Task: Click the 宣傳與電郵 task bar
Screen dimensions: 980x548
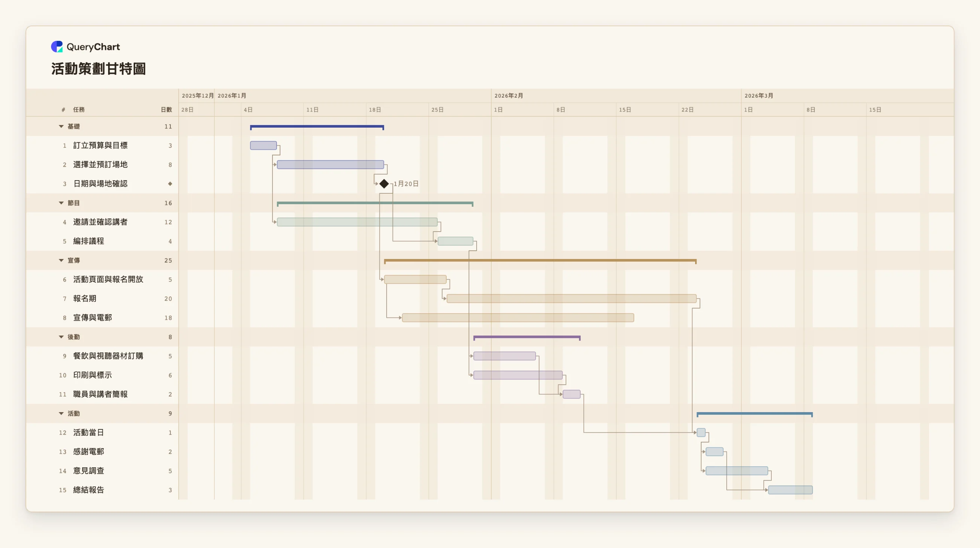Action: point(518,318)
